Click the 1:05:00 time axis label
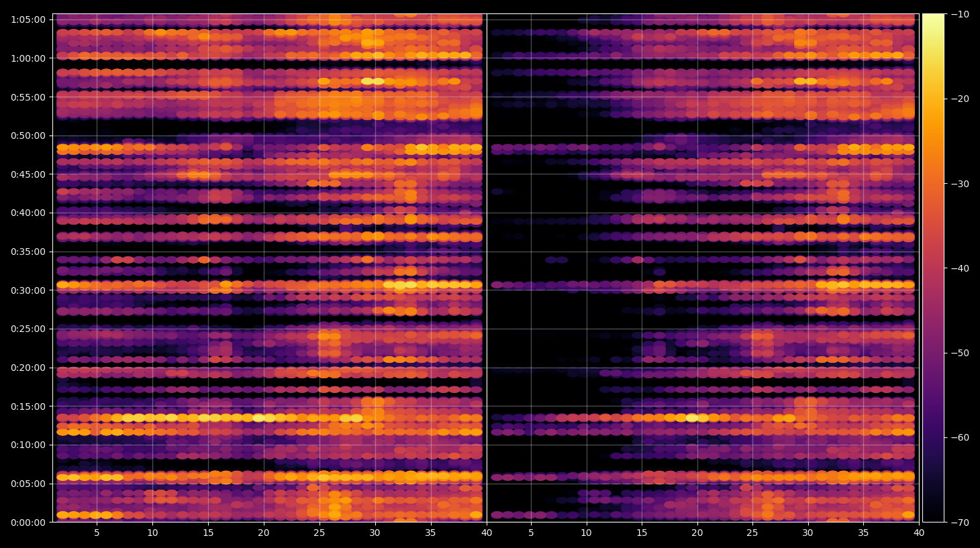980x548 pixels. tap(28, 19)
